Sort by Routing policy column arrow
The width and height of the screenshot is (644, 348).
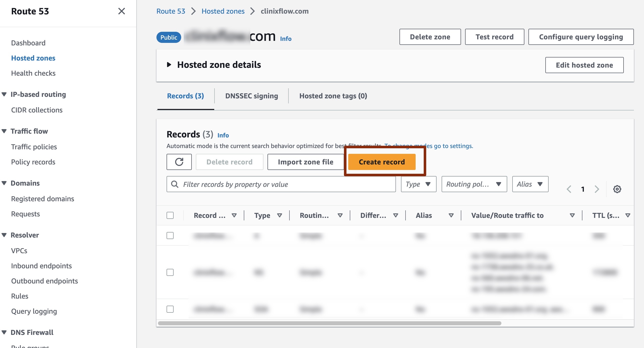click(340, 215)
